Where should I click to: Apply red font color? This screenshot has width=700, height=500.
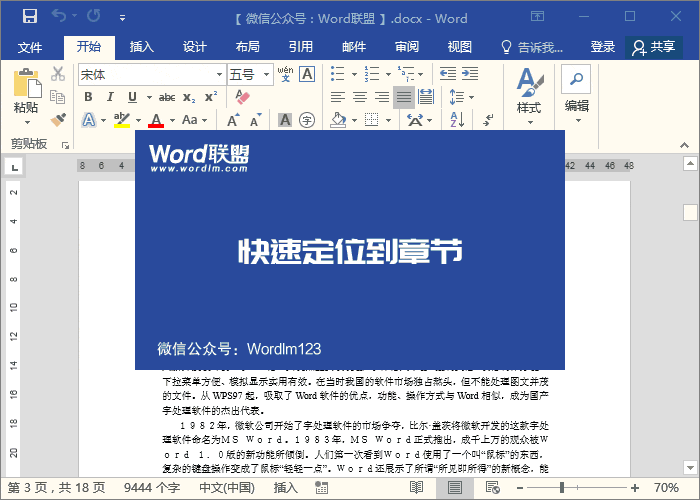(x=156, y=120)
